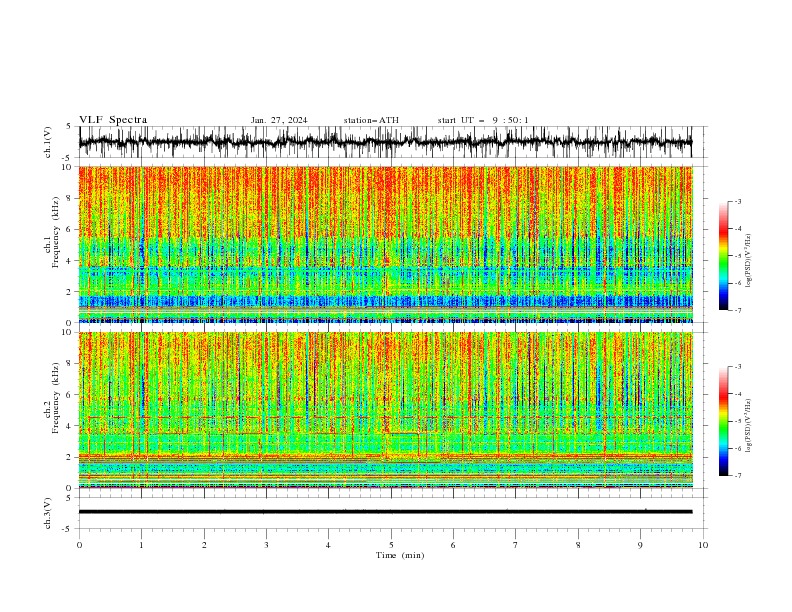
Task: Click the time axis tick label '7'
Action: point(516,545)
